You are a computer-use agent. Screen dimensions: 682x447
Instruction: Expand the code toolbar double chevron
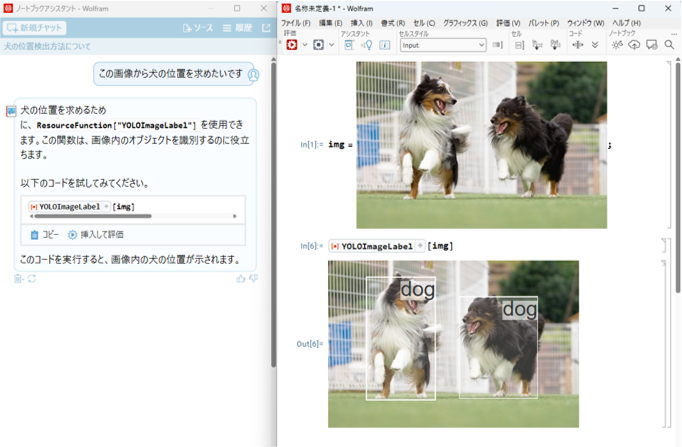[595, 45]
